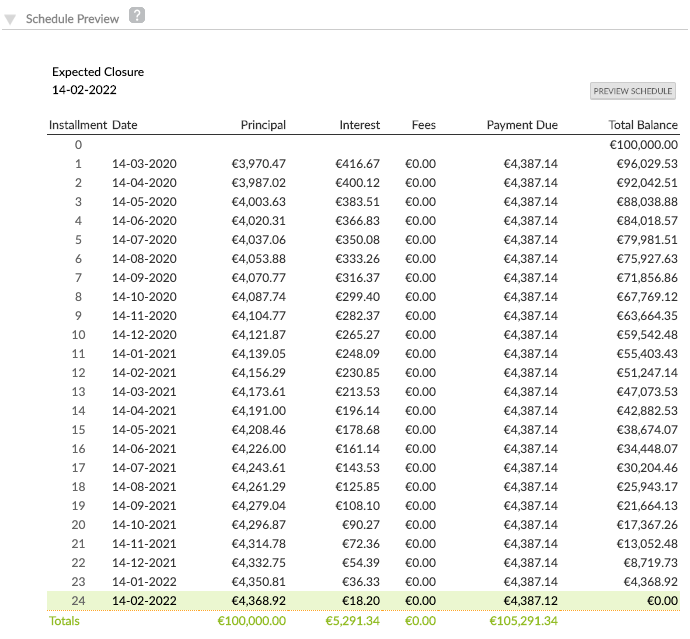Image resolution: width=690 pixels, height=639 pixels.
Task: Select principal €3,987.02
Action: click(x=259, y=183)
